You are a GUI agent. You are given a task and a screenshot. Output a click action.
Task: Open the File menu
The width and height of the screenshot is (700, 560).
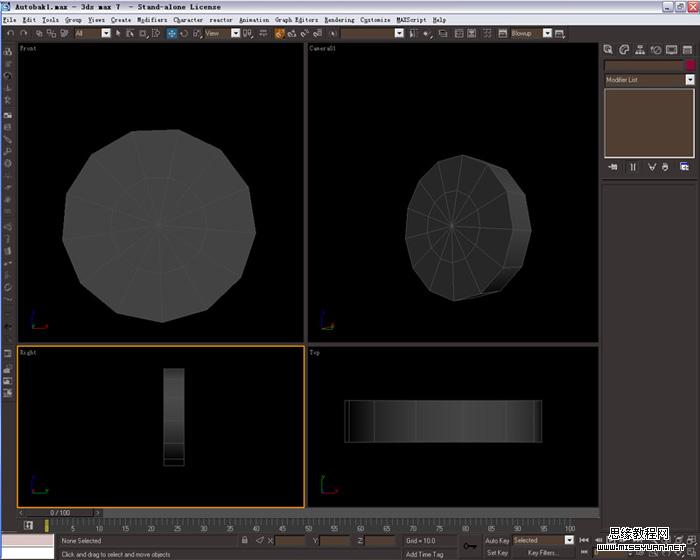tap(9, 20)
